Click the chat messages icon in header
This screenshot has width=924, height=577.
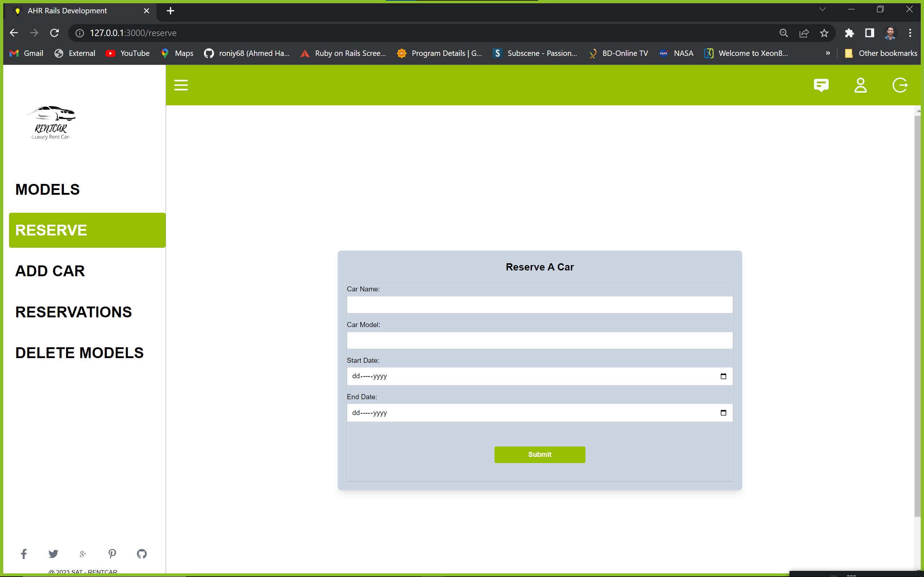[821, 85]
